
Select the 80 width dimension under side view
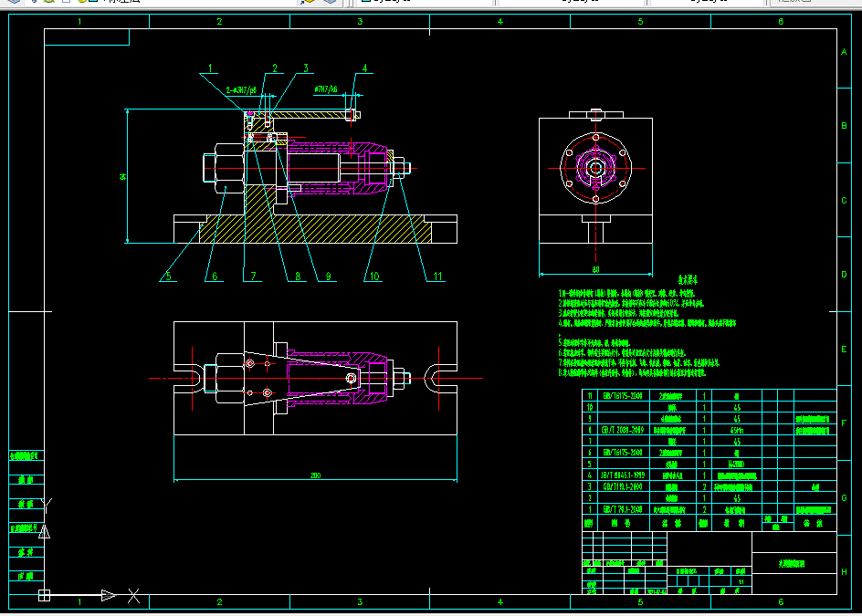click(x=595, y=269)
